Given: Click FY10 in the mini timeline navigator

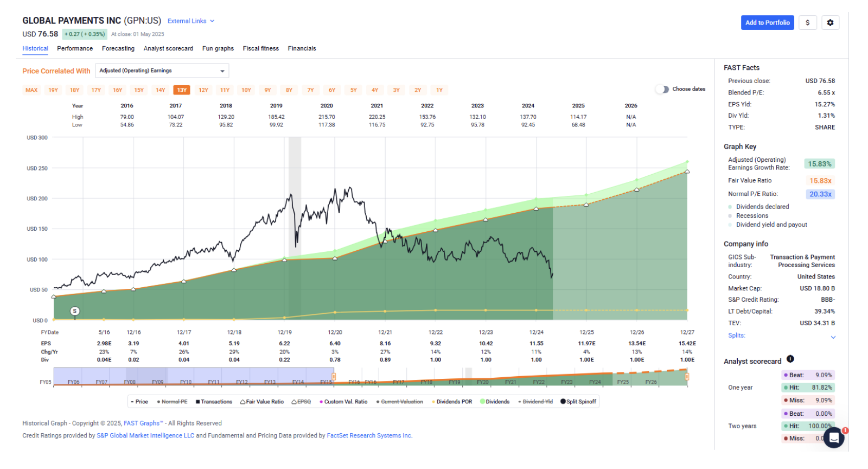Looking at the screenshot, I should (x=186, y=382).
